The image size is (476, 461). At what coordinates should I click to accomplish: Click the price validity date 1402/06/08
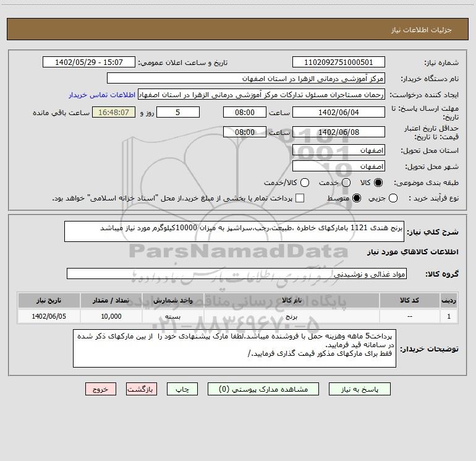[x=339, y=132]
